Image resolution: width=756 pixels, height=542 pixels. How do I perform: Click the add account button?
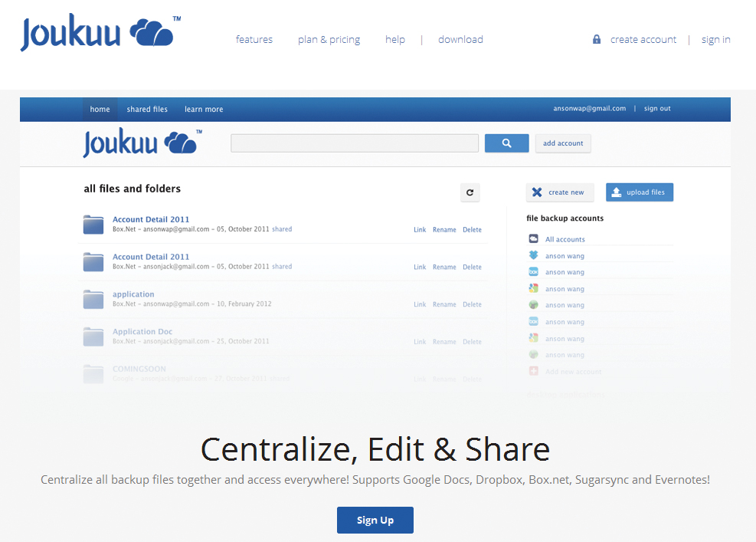click(x=563, y=143)
